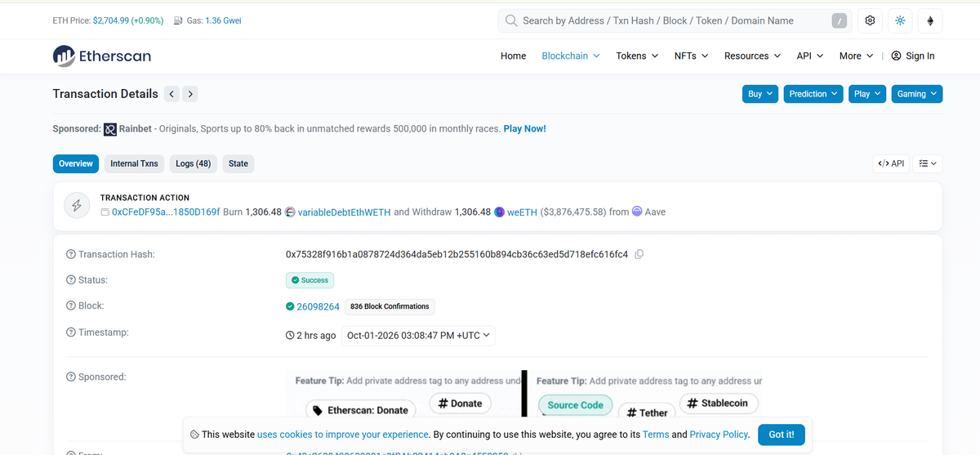Open variableDebtEthWETH token link
The width and height of the screenshot is (980, 455).
[344, 212]
